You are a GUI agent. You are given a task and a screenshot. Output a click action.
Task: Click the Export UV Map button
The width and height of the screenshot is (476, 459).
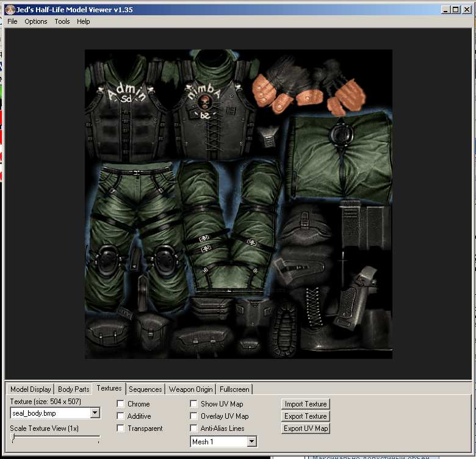[x=305, y=428]
